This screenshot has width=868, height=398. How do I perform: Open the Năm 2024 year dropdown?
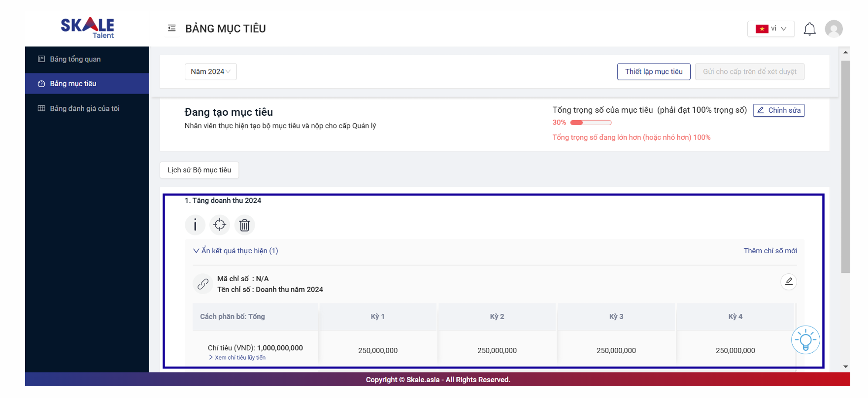210,71
